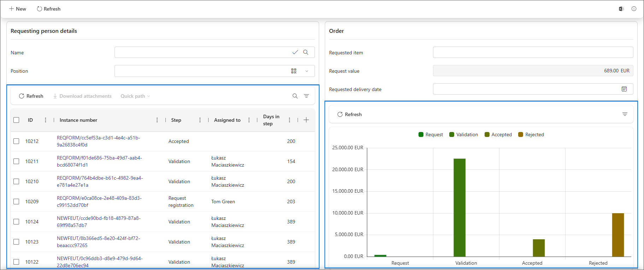Screen dimensions: 644x270
Task: Sort by Instance number column header
Action: coord(78,120)
